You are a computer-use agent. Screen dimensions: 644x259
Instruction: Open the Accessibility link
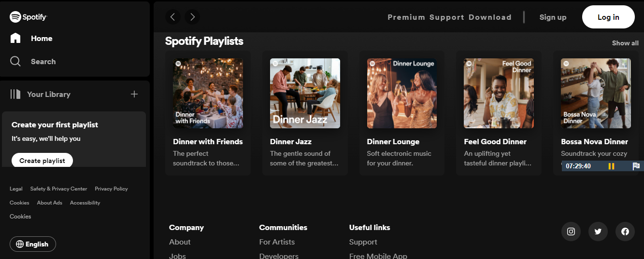[x=85, y=203]
